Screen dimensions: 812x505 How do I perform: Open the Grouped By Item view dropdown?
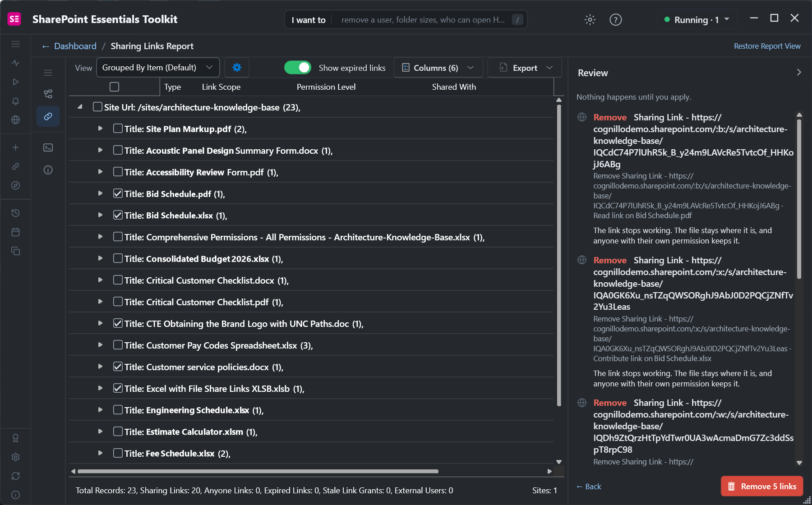pyautogui.click(x=158, y=68)
